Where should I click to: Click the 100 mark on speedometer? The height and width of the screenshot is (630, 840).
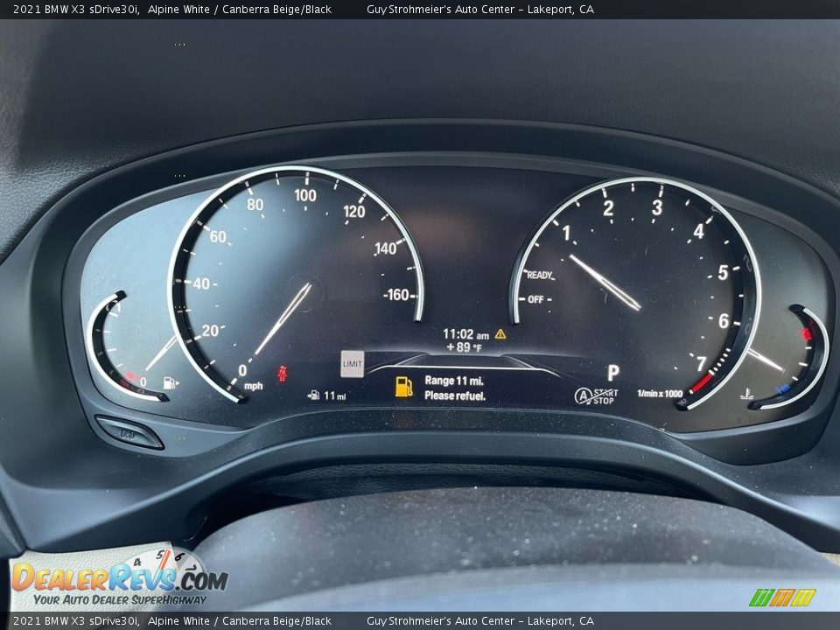pos(305,195)
